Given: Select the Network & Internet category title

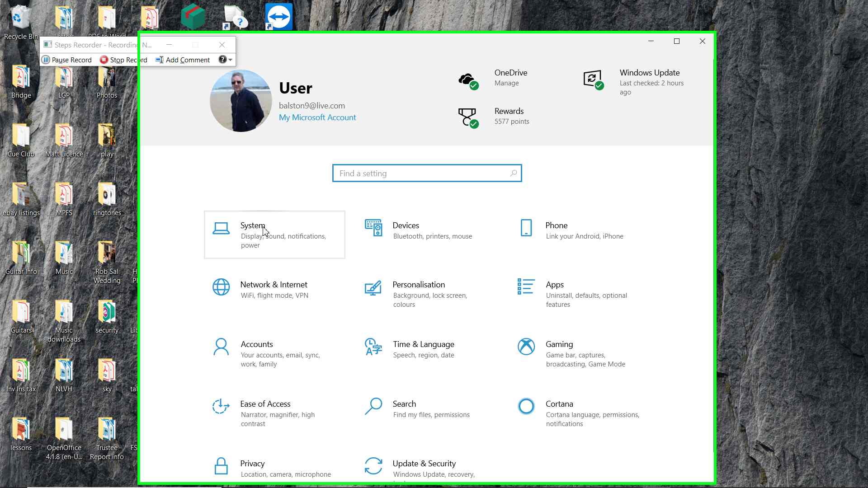Looking at the screenshot, I should (274, 285).
